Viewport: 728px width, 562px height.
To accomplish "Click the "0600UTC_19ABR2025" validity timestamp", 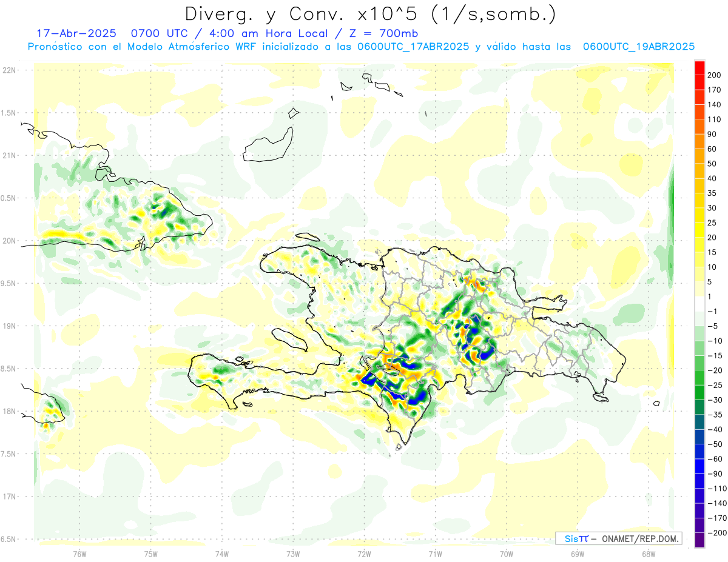I will (x=638, y=47).
